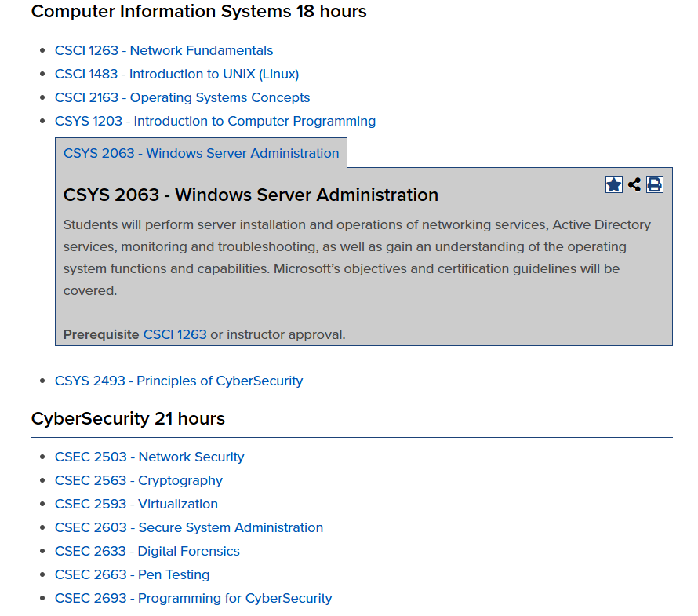
Task: Click the bold 'Prerequisite' label
Action: pos(101,334)
